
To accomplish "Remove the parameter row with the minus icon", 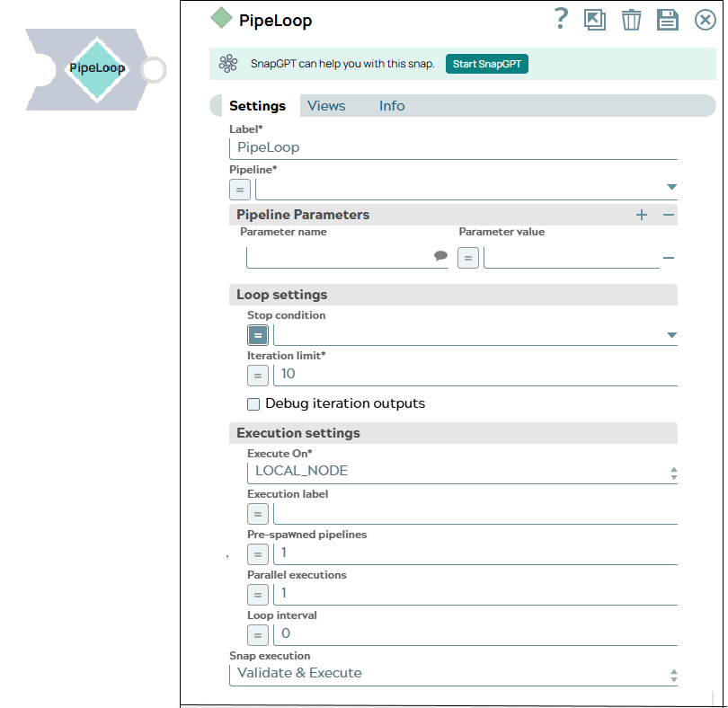I will (668, 258).
